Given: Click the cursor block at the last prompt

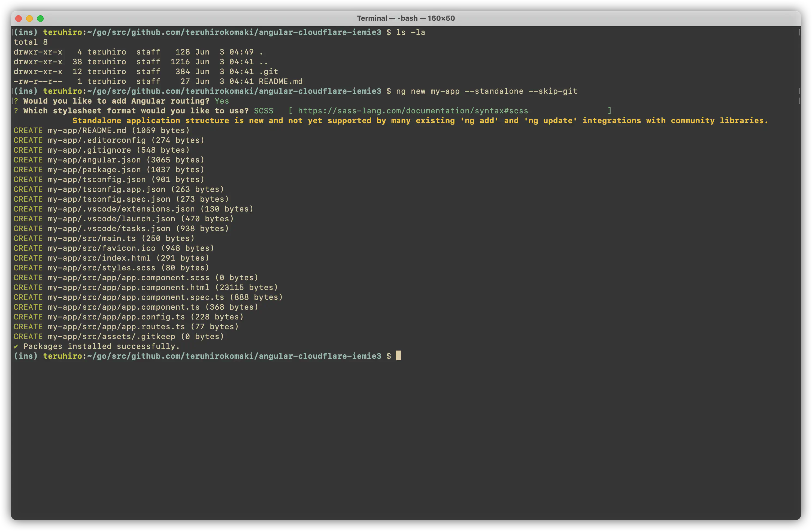Looking at the screenshot, I should (398, 356).
